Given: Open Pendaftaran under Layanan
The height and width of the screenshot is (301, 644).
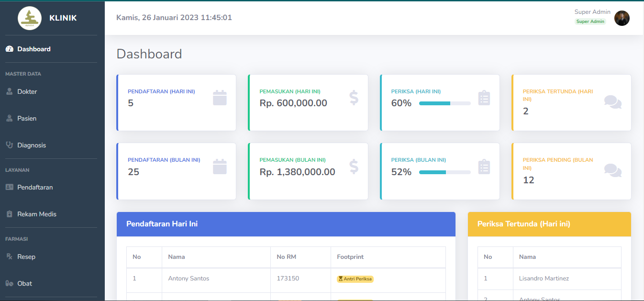Looking at the screenshot, I should point(35,187).
